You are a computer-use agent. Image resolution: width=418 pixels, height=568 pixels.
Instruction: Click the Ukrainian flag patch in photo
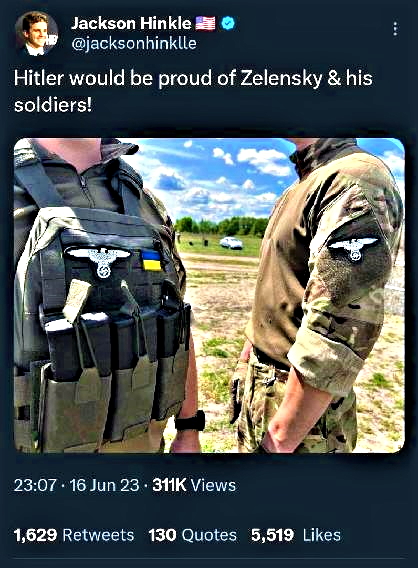[x=151, y=260]
